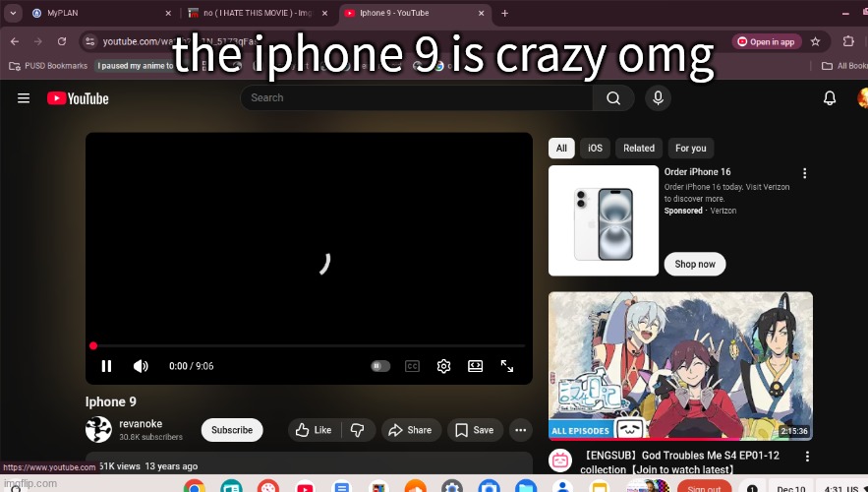Open the YouTube guide hamburger menu
This screenshot has width=868, height=492.
click(x=24, y=98)
